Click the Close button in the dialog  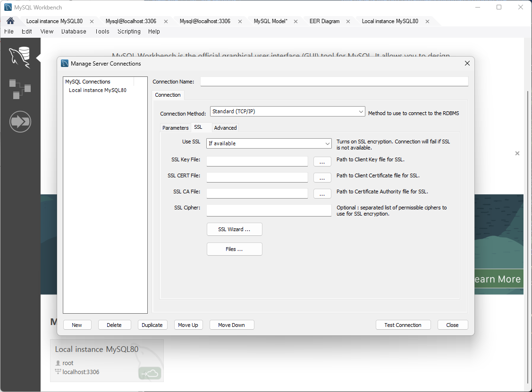point(452,325)
